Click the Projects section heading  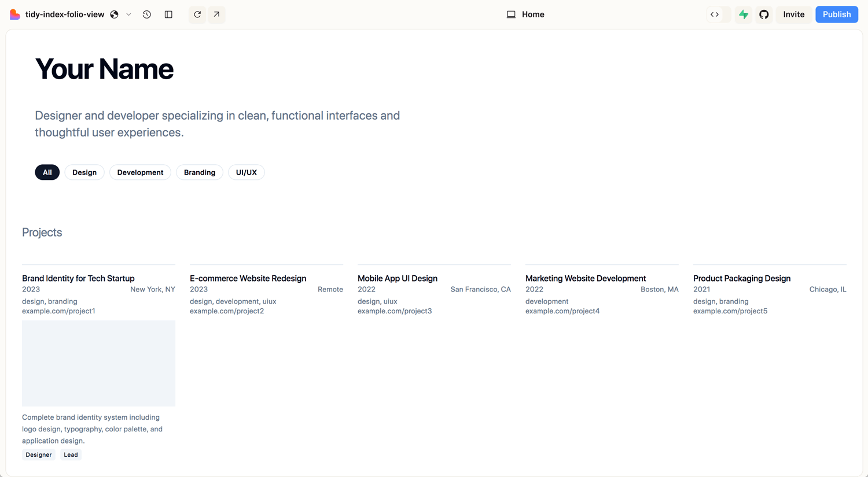tap(42, 232)
